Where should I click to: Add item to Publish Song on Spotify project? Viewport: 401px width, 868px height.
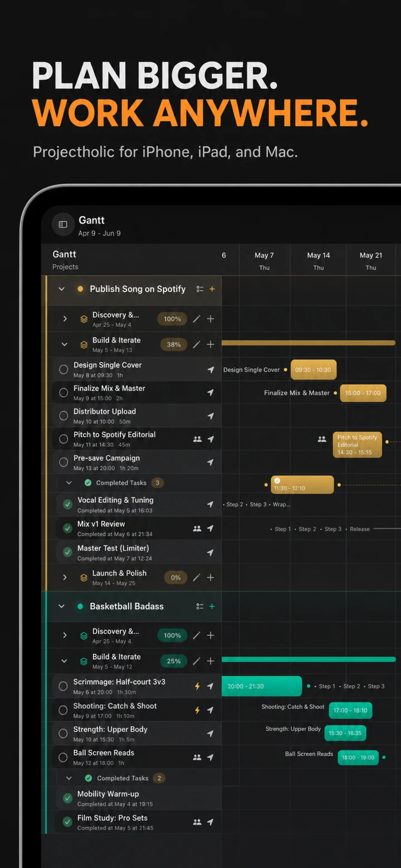(212, 289)
